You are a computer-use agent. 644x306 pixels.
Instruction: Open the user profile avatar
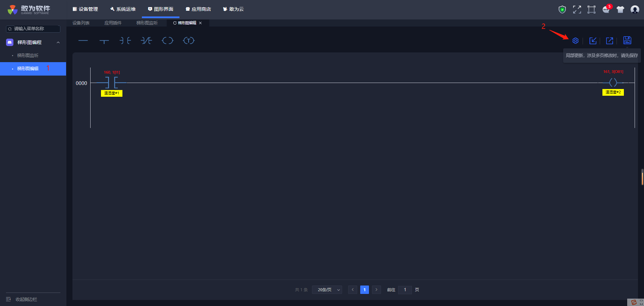coord(635,9)
